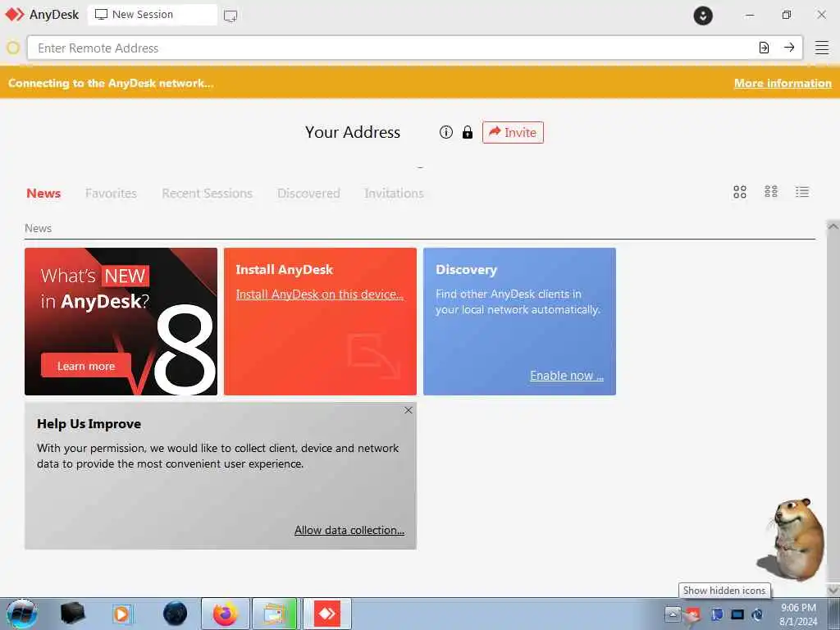Screen dimensions: 840x630
Task: Click the Discovery card heading
Action: 466,269
